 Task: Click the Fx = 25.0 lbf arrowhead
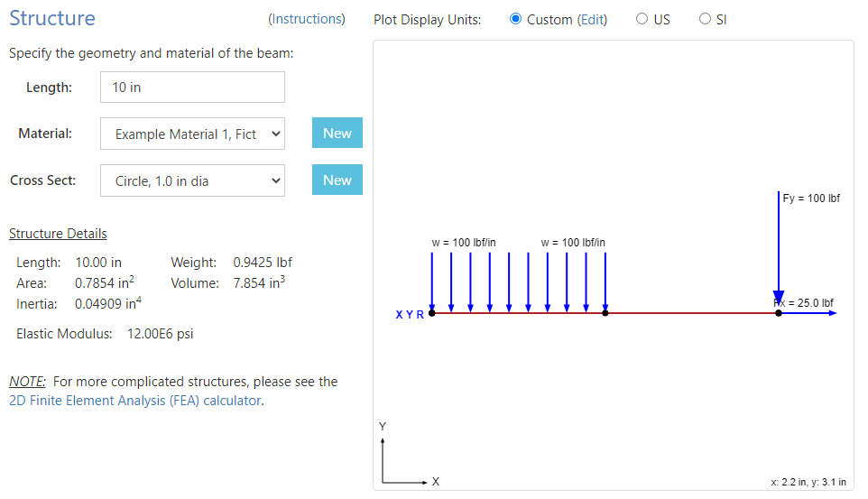[831, 313]
